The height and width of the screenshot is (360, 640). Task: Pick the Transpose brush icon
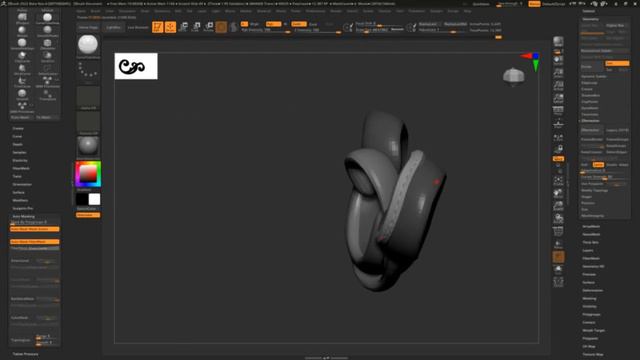(x=47, y=95)
